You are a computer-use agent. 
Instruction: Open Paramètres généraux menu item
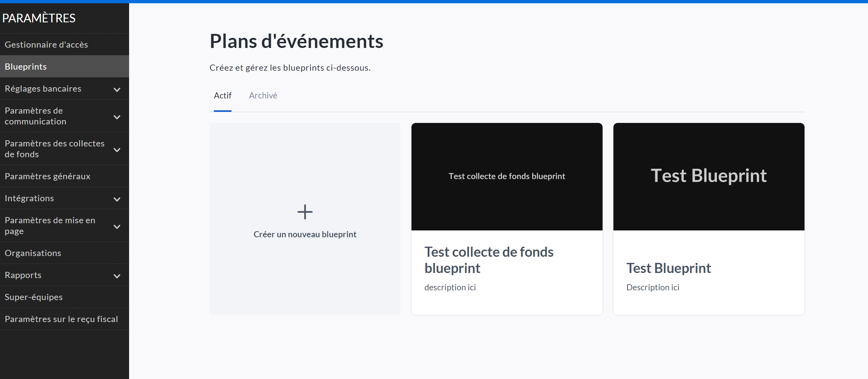(47, 176)
